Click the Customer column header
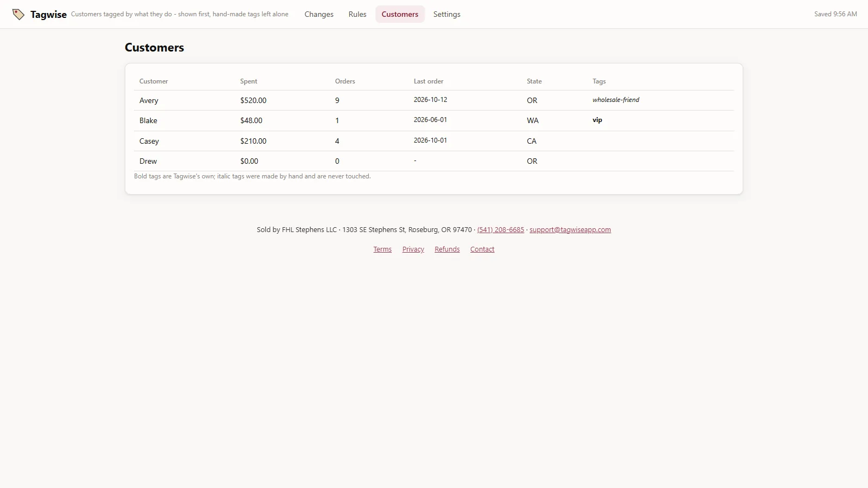Image resolution: width=868 pixels, height=488 pixels. pos(154,81)
